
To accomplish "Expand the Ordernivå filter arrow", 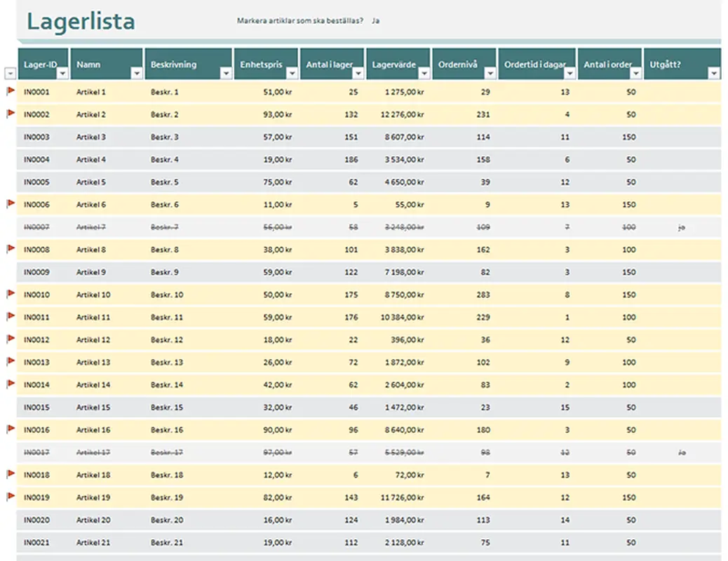I will [490, 74].
